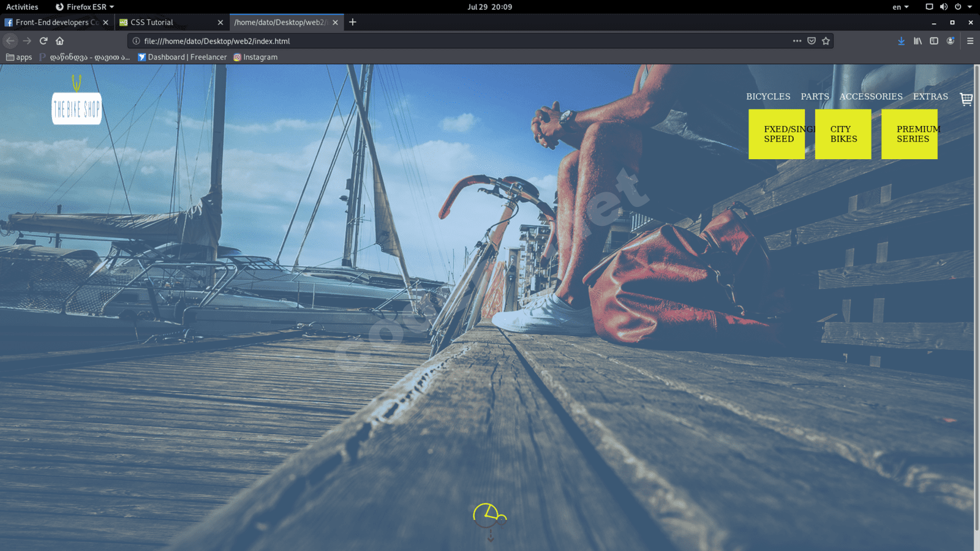Click the Instagram bookmark icon
This screenshot has width=980, height=551.
(x=238, y=57)
